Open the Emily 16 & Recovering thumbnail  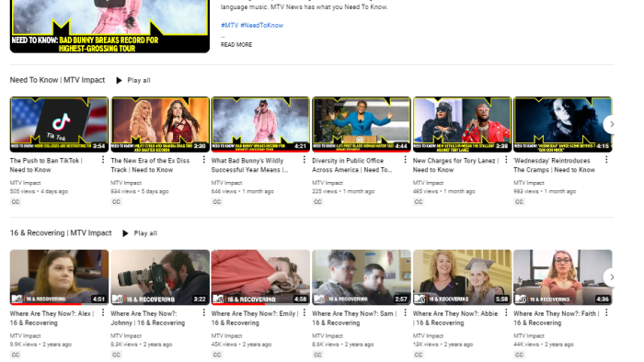260,277
